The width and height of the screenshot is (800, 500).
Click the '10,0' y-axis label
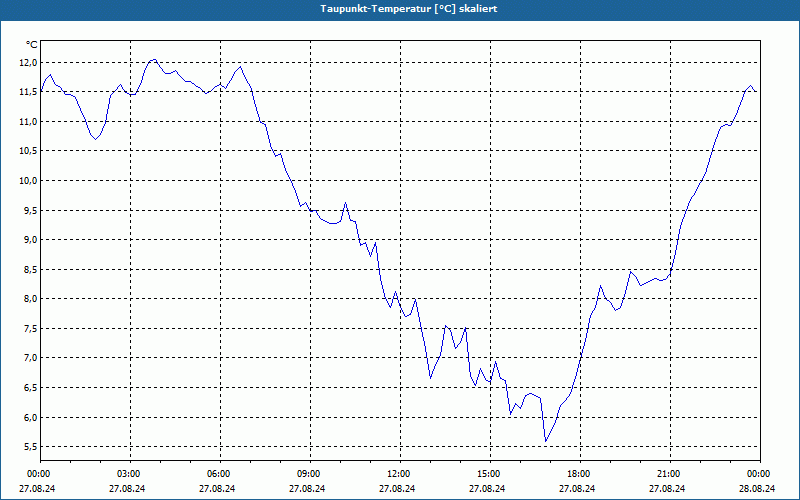[28, 181]
